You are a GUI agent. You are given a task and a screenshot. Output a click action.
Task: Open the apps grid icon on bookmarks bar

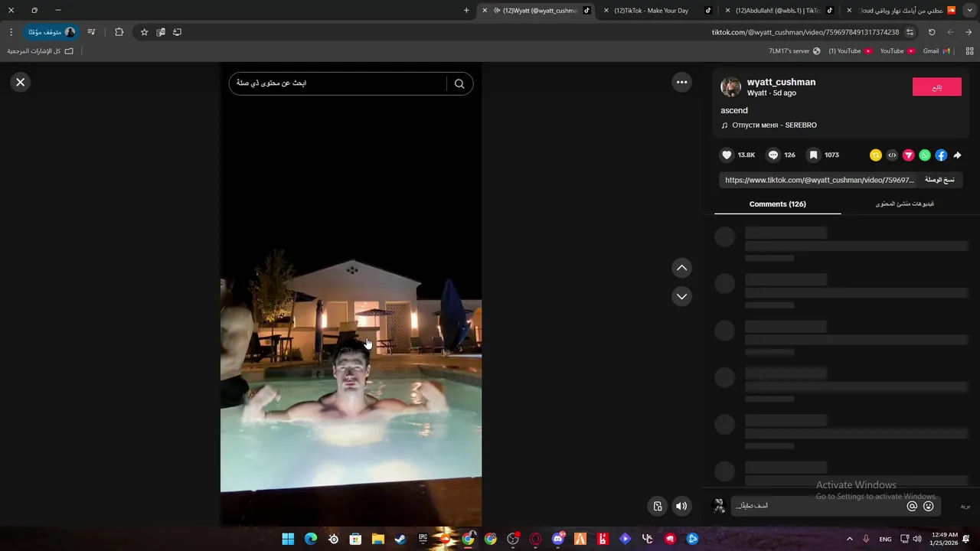coord(969,51)
